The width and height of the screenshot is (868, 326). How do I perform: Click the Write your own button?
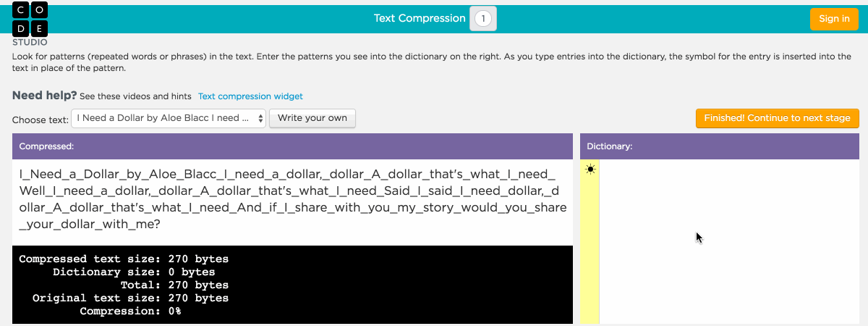[x=312, y=118]
